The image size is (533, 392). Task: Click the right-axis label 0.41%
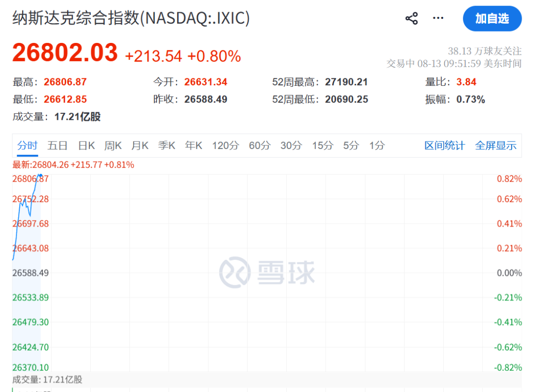point(509,223)
